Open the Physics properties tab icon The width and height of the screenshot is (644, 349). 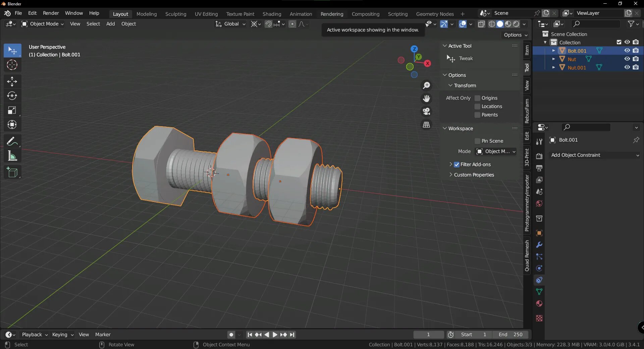point(539,268)
